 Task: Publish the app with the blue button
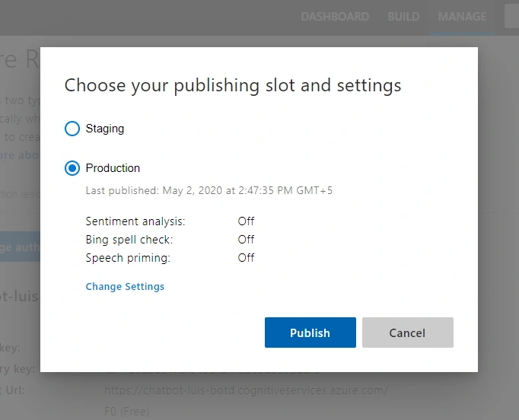310,332
